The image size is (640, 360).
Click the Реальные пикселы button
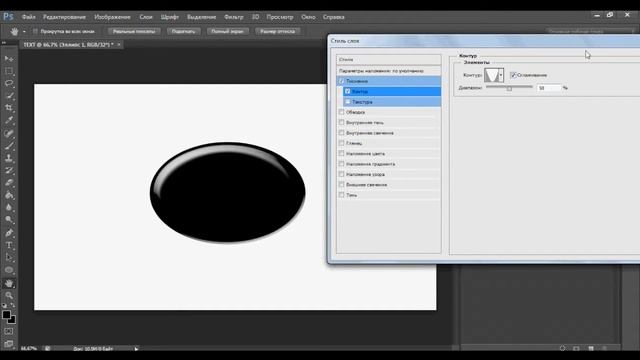coord(134,31)
